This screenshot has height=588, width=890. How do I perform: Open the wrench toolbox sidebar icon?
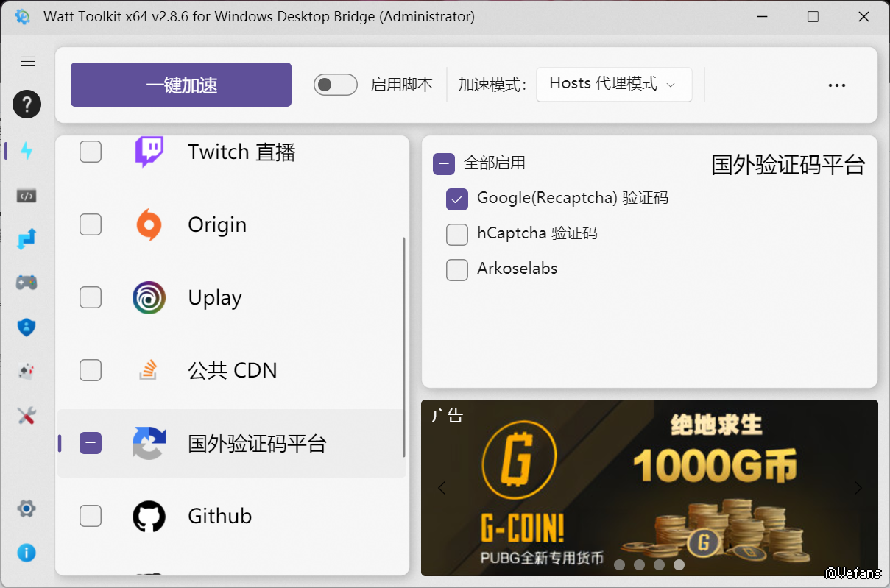(27, 415)
